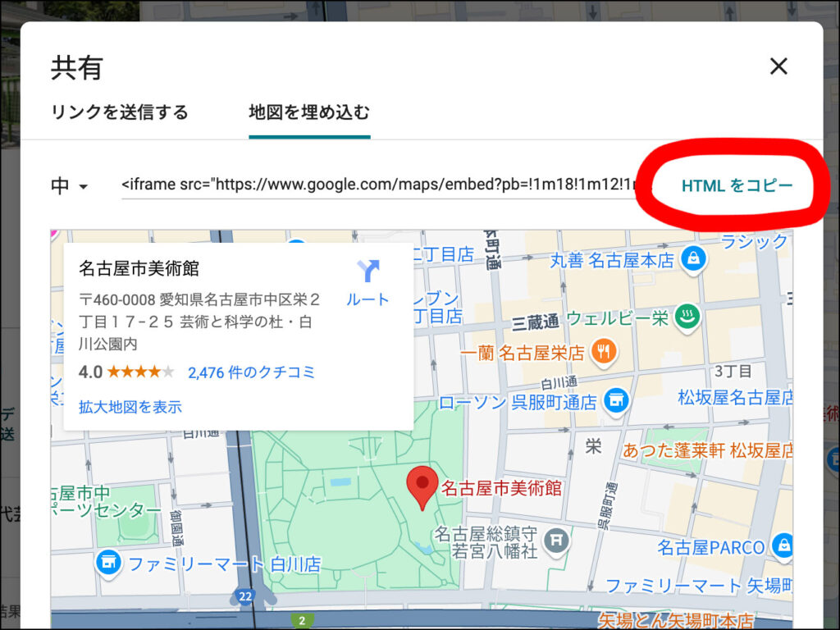Screen dimensions: 840x630
Task: Select ローソン 呉服町通店 store icon
Action: click(616, 400)
